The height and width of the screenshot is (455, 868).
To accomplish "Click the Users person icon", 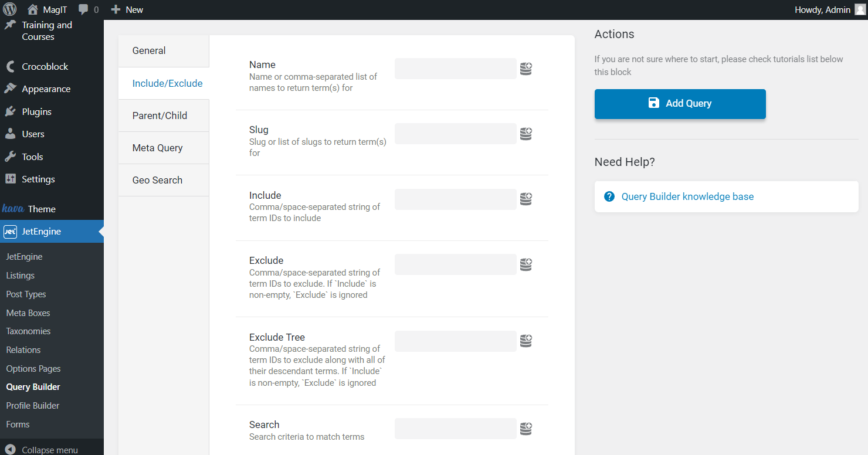I will coord(10,134).
